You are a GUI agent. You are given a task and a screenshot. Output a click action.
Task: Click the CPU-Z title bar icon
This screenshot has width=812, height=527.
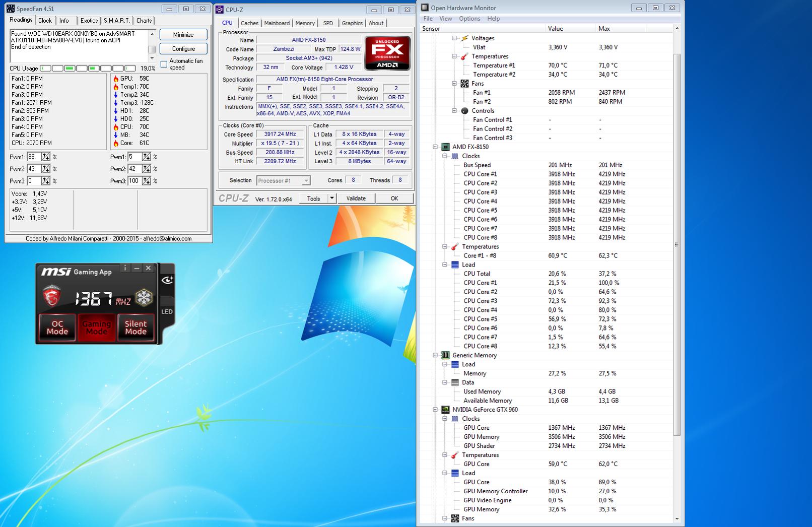(x=220, y=10)
